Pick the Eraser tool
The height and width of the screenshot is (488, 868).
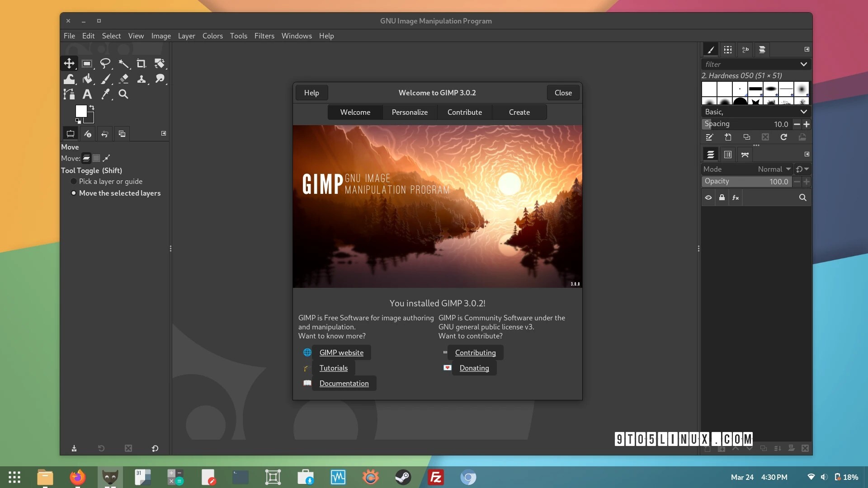pos(123,79)
